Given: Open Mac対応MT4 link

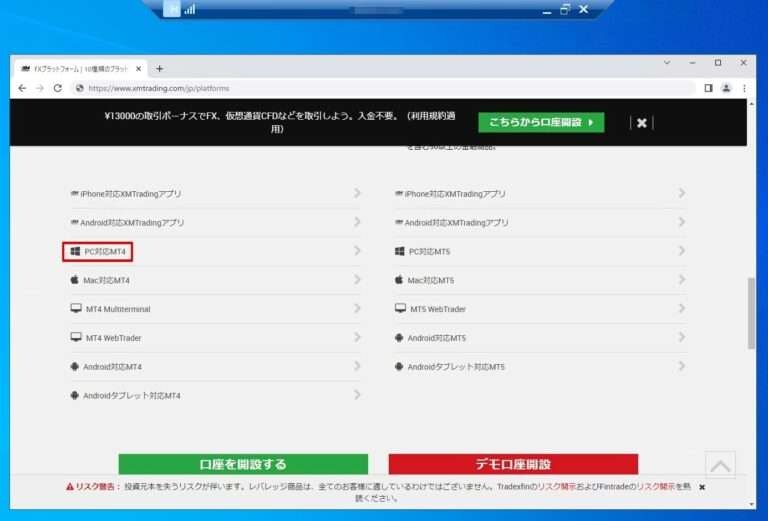Looking at the screenshot, I should coord(106,281).
